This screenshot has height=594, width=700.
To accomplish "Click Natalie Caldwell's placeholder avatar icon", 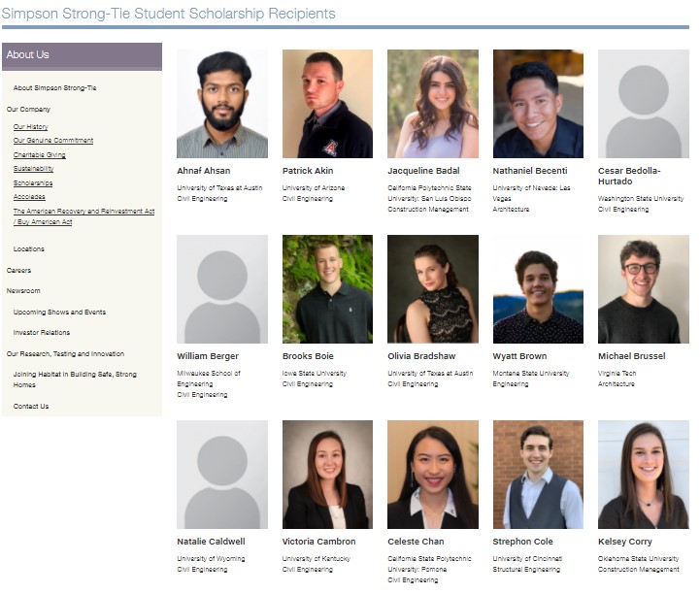I will coord(222,475).
